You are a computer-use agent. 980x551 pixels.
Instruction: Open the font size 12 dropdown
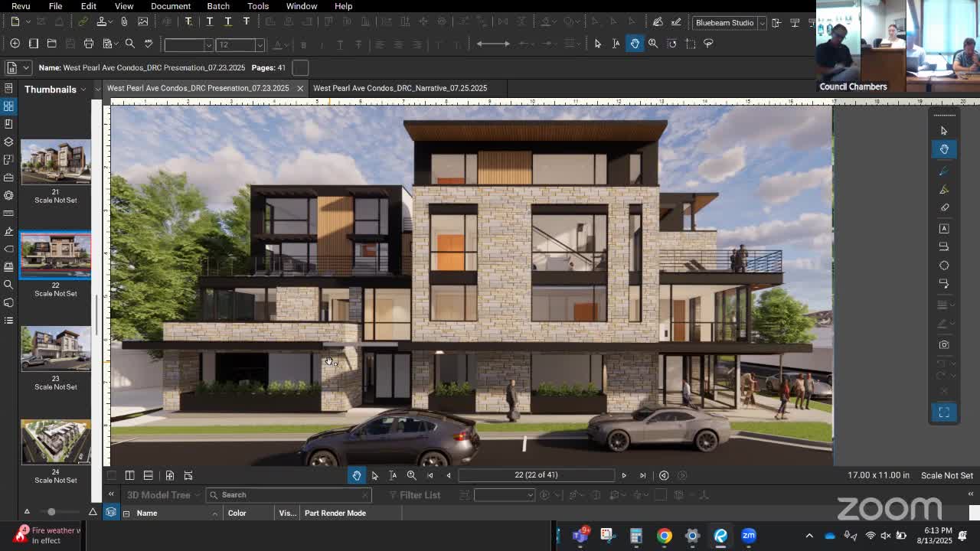click(260, 45)
